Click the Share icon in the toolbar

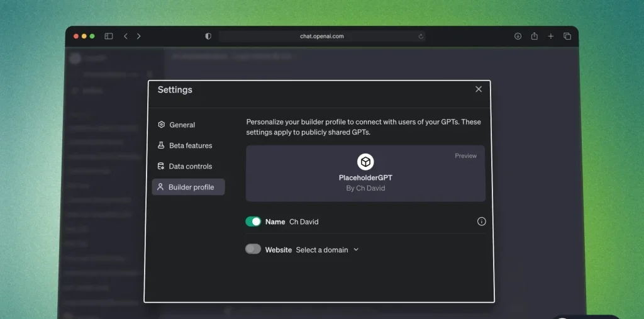tap(534, 36)
